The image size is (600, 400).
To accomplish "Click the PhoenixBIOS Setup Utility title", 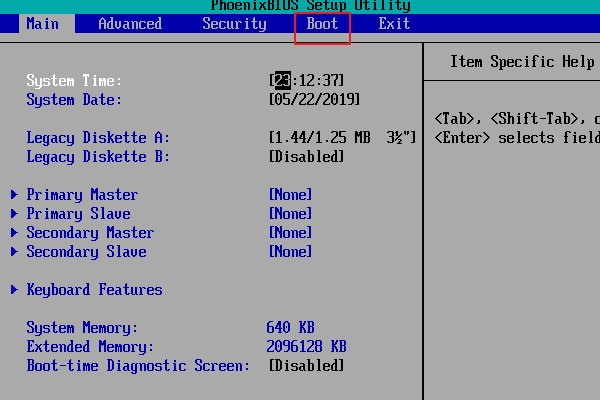I will tap(311, 5).
